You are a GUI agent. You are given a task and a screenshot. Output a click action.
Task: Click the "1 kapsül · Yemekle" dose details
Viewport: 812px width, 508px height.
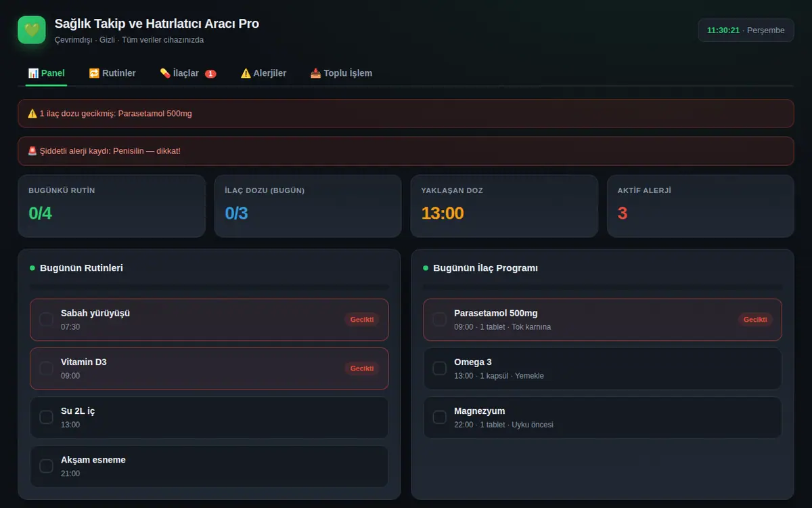coord(512,376)
